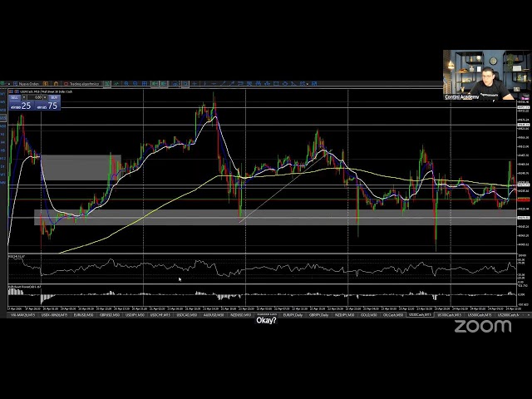Select the M1 timeframe in left bar
Viewport: 532px width, 399px height.
(3, 94)
